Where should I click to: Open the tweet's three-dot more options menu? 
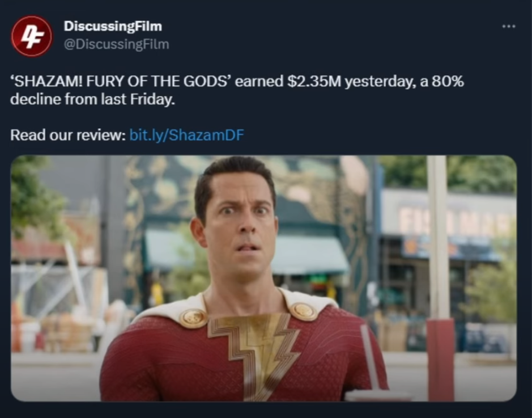tap(509, 26)
